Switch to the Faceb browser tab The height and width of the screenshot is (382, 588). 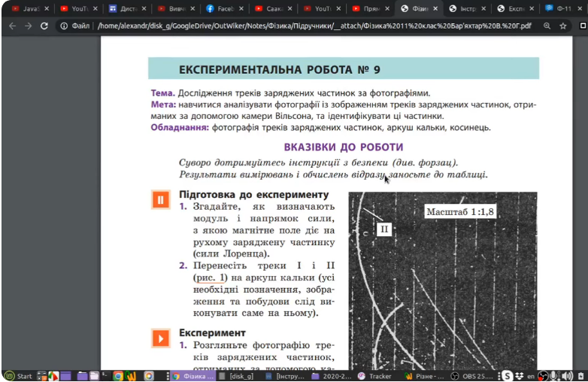pyautogui.click(x=225, y=8)
